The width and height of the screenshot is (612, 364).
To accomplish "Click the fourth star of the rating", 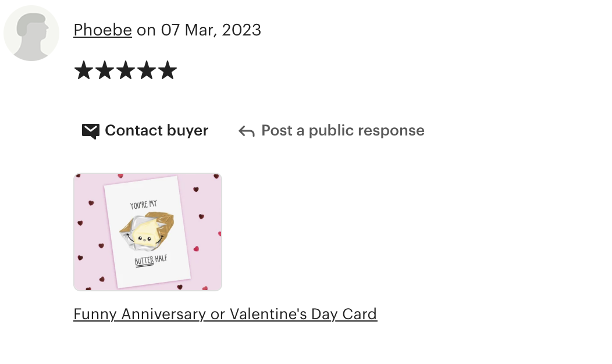I will point(147,70).
